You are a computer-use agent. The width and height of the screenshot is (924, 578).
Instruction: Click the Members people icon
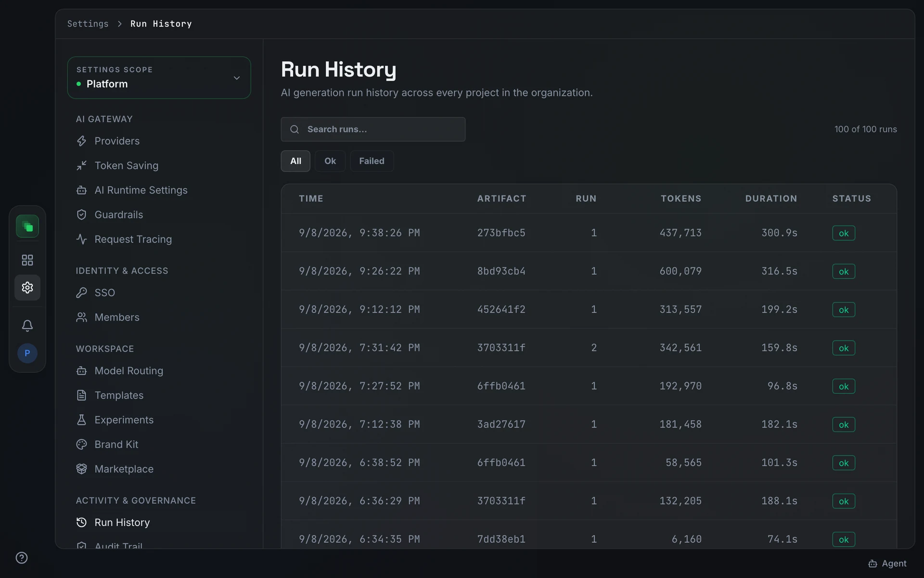click(x=82, y=317)
